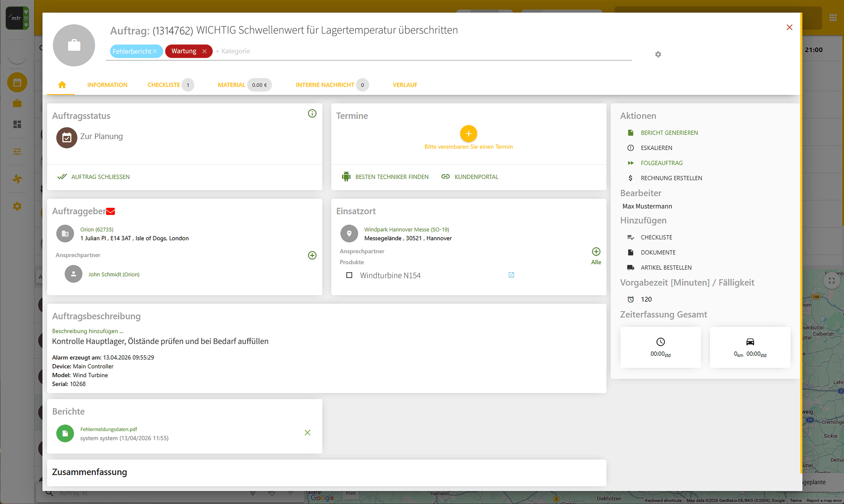Open the briefcase orders icon in sidebar
The height and width of the screenshot is (504, 844).
(17, 103)
